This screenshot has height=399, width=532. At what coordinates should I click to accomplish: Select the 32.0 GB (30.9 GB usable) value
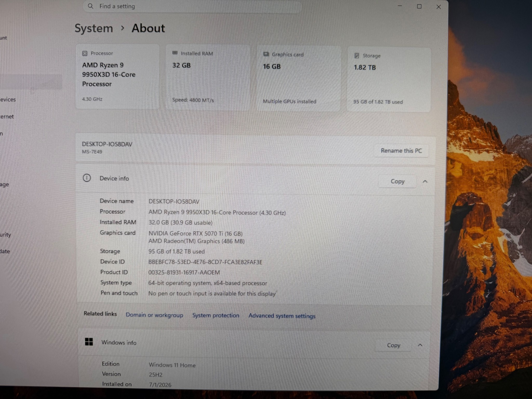coord(180,223)
